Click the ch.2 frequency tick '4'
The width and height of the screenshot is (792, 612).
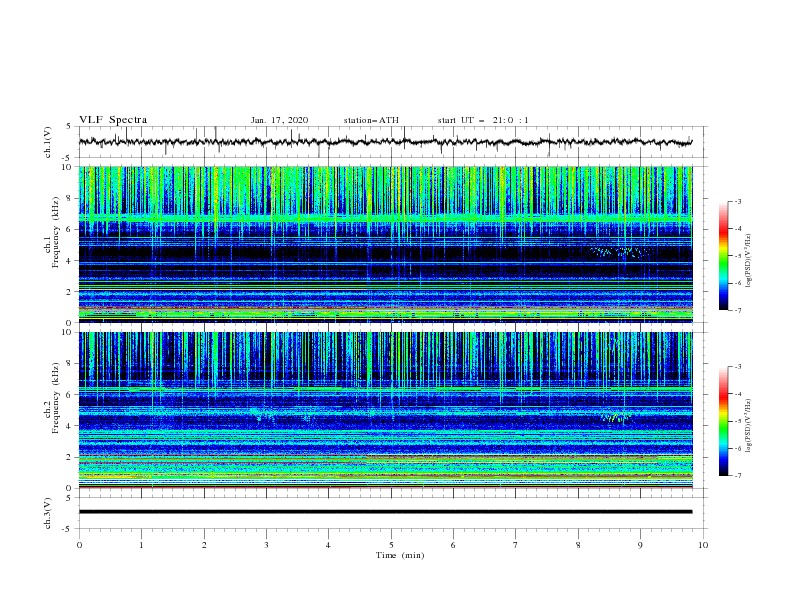tap(70, 426)
